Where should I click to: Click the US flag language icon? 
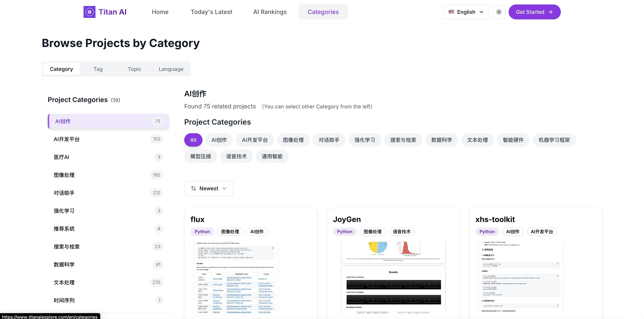point(451,12)
